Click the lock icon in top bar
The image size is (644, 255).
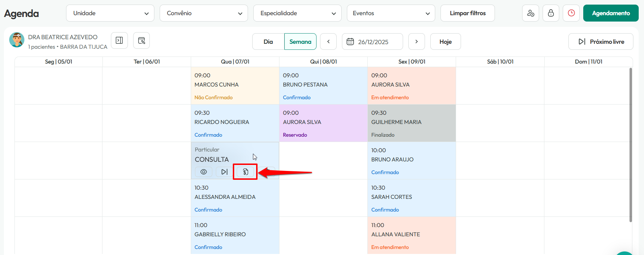[x=551, y=13]
